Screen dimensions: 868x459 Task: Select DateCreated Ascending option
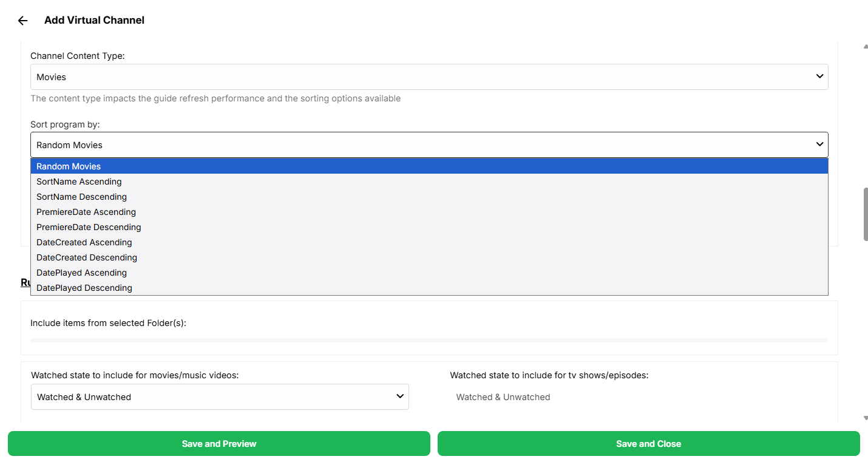pyautogui.click(x=84, y=242)
